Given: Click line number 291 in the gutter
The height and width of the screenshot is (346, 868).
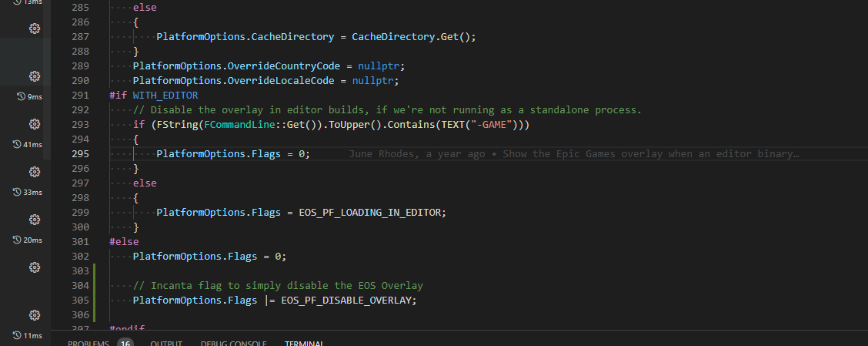Looking at the screenshot, I should 80,96.
